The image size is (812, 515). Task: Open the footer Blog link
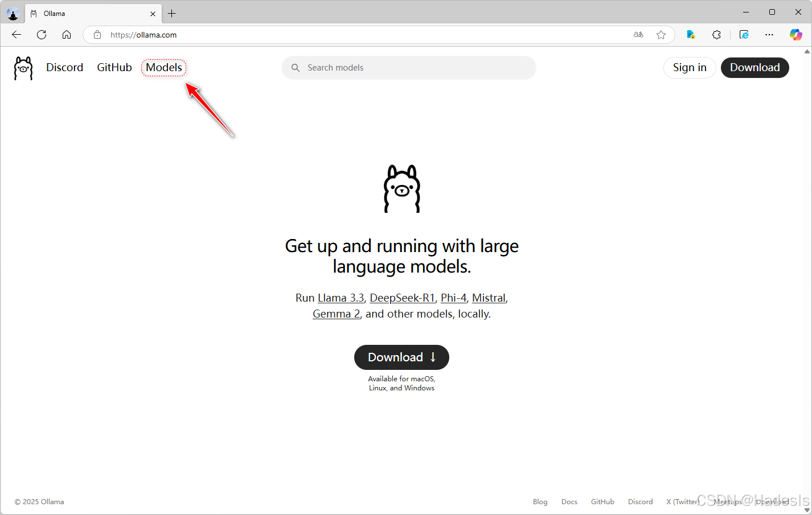pyautogui.click(x=540, y=502)
